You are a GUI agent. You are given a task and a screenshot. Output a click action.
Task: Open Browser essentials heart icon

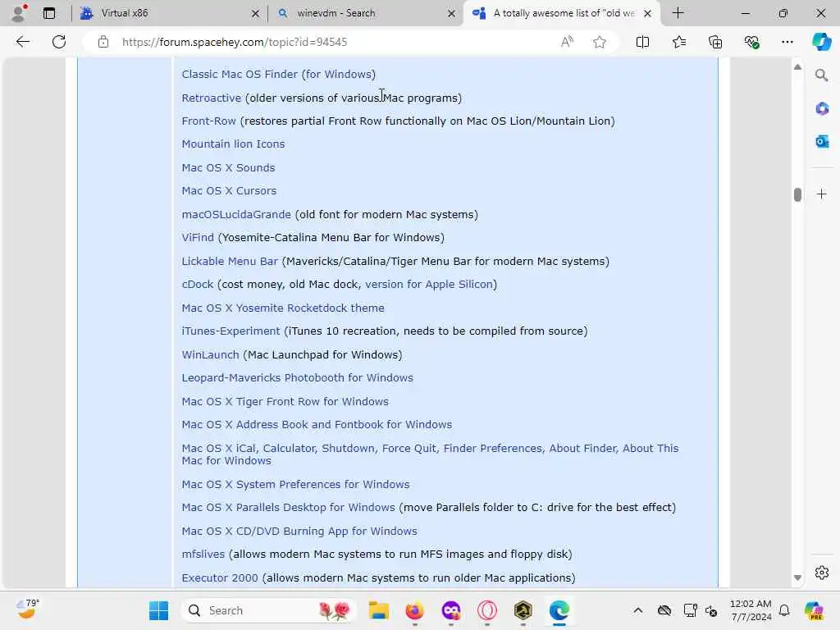[751, 42]
